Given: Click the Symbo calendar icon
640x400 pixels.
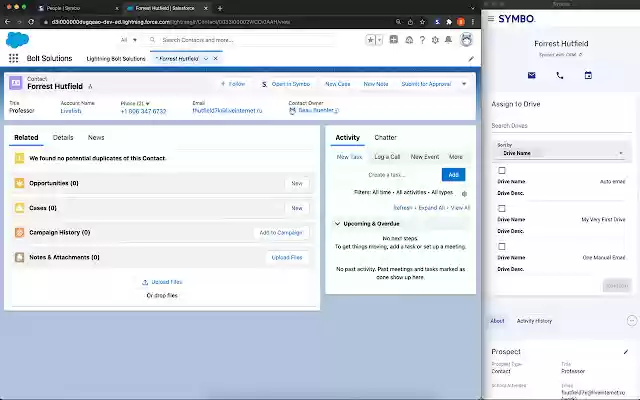Looking at the screenshot, I should (x=588, y=75).
